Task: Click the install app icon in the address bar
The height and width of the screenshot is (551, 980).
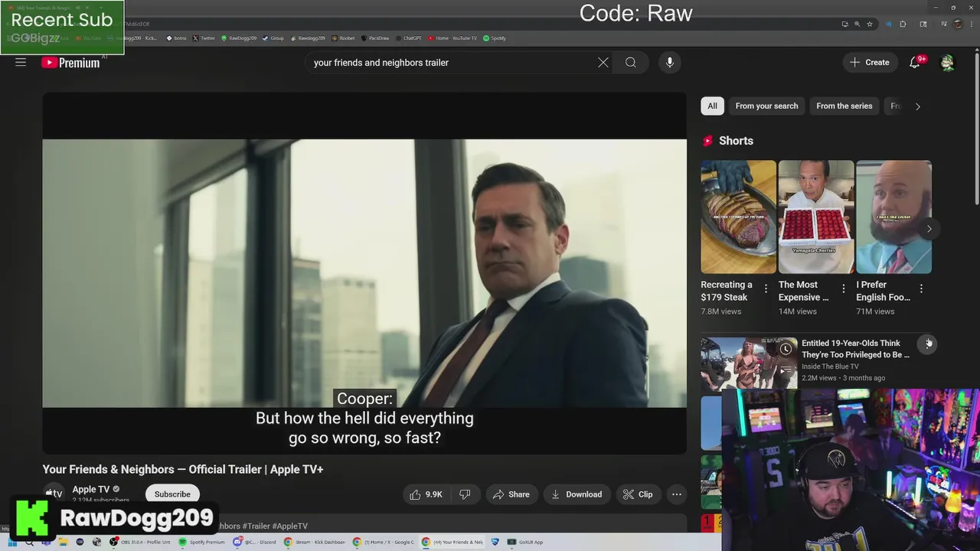Action: click(x=844, y=24)
